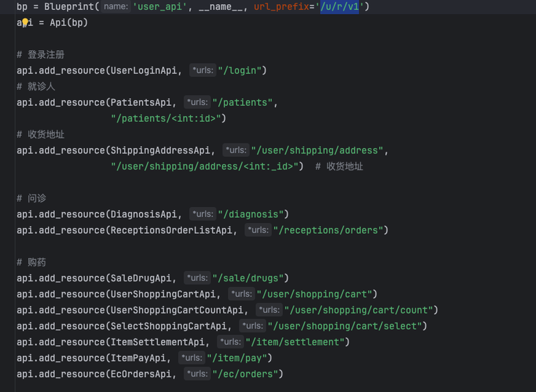This screenshot has height=392, width=536.
Task: Click the "/login" route string
Action: (x=240, y=70)
